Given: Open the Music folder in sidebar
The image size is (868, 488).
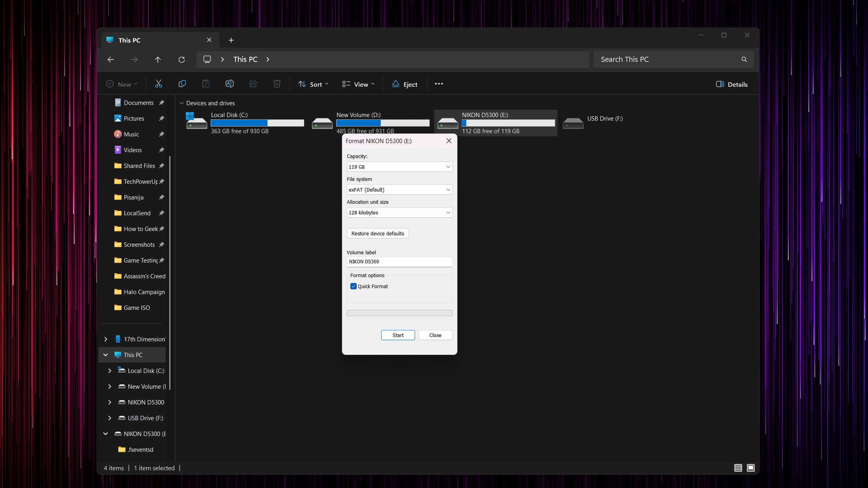Looking at the screenshot, I should pos(131,134).
